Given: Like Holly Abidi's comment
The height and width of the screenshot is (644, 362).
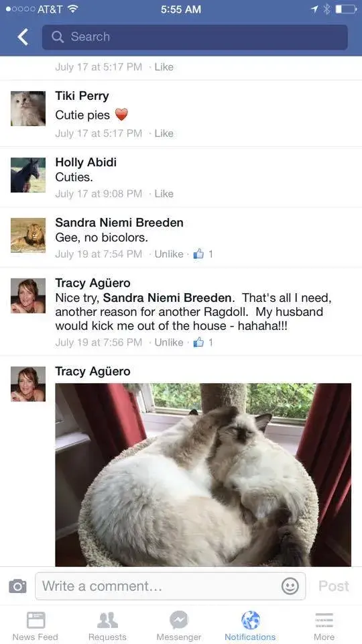Looking at the screenshot, I should coord(164,194).
